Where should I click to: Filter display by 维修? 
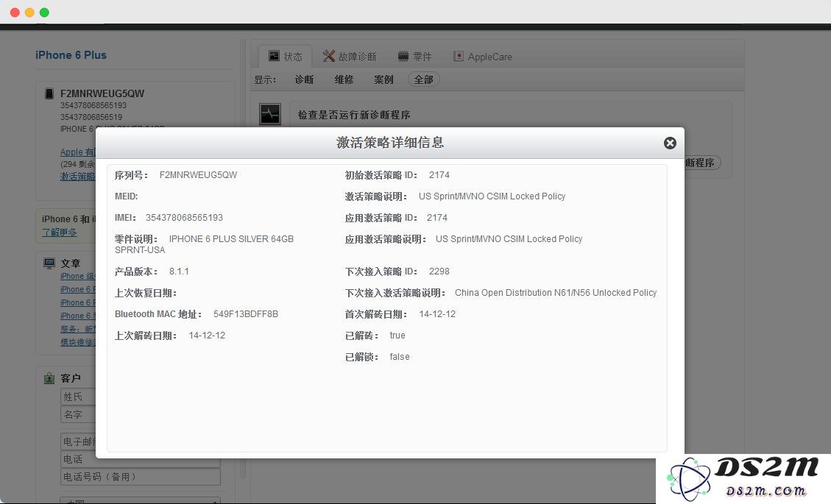[344, 79]
